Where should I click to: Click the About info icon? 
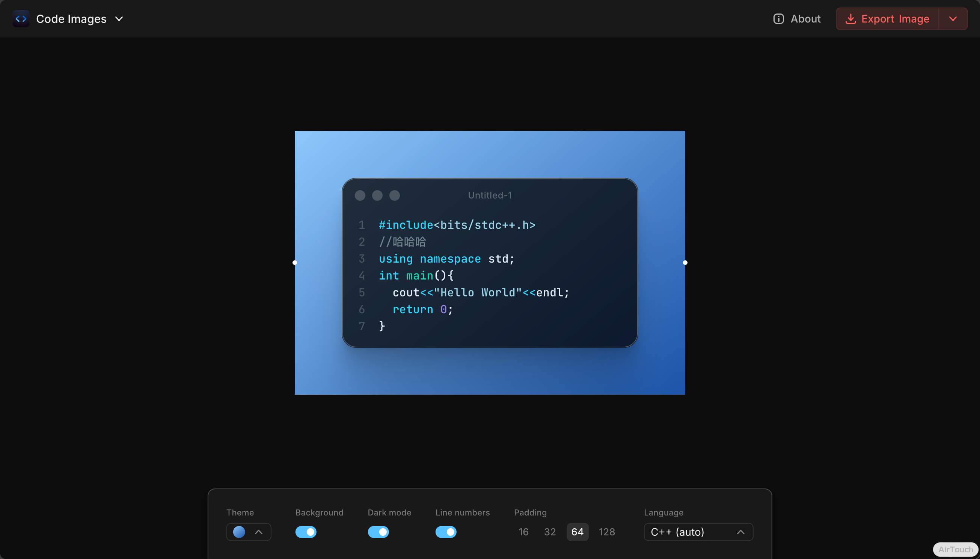[778, 19]
